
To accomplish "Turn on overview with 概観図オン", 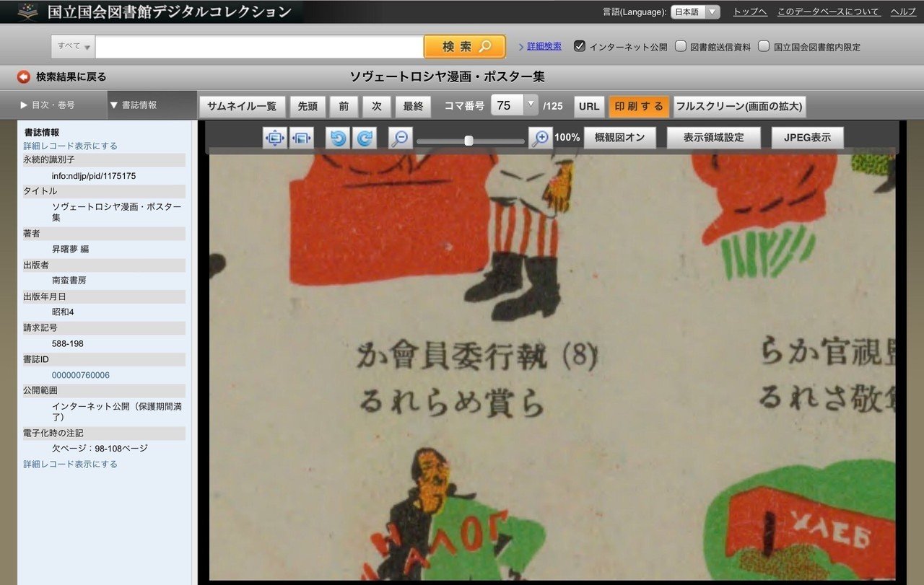I will tap(619, 137).
